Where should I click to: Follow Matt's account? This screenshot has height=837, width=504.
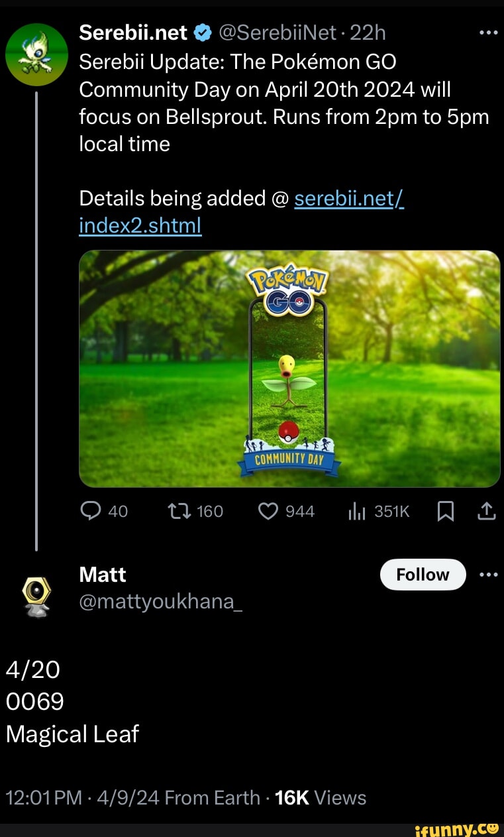pos(423,575)
